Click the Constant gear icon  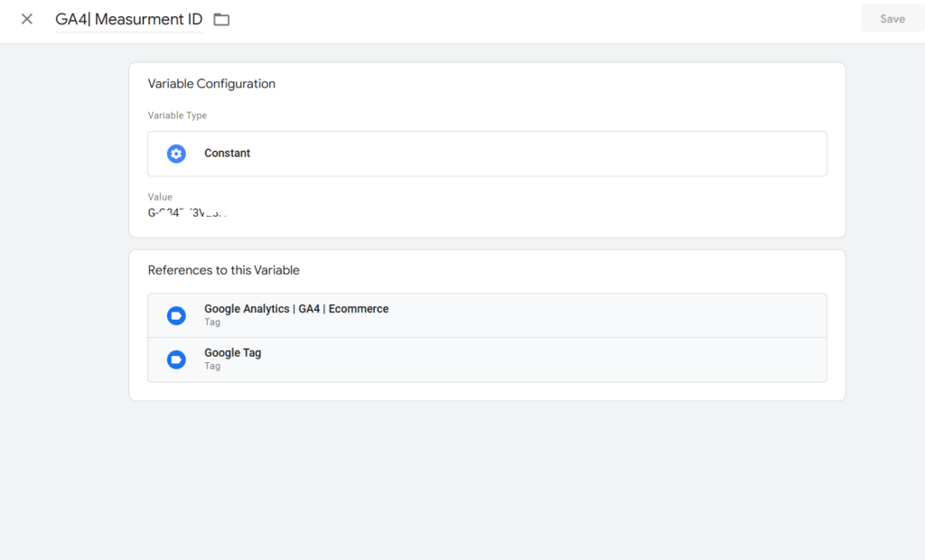[x=176, y=154]
